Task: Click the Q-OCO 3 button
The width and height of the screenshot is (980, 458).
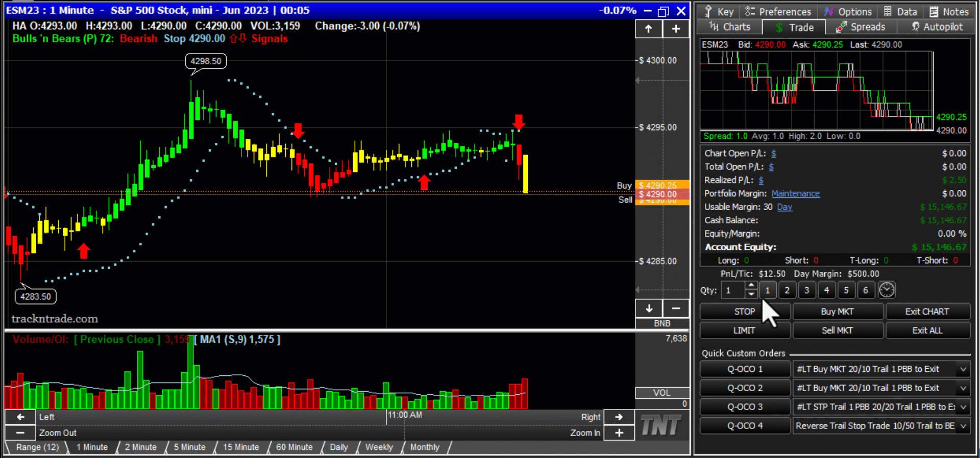Action: coord(745,407)
